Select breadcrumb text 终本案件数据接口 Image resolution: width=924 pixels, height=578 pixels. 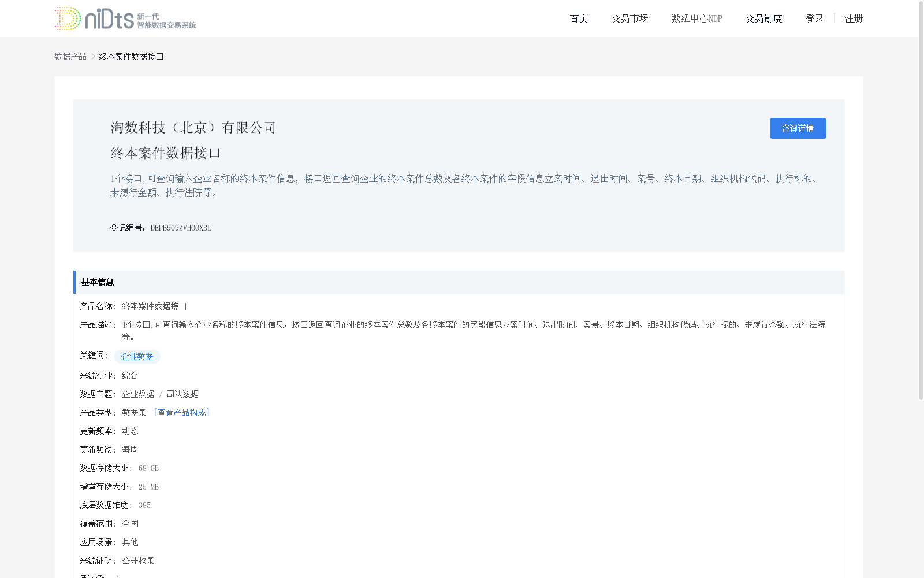[x=131, y=56]
